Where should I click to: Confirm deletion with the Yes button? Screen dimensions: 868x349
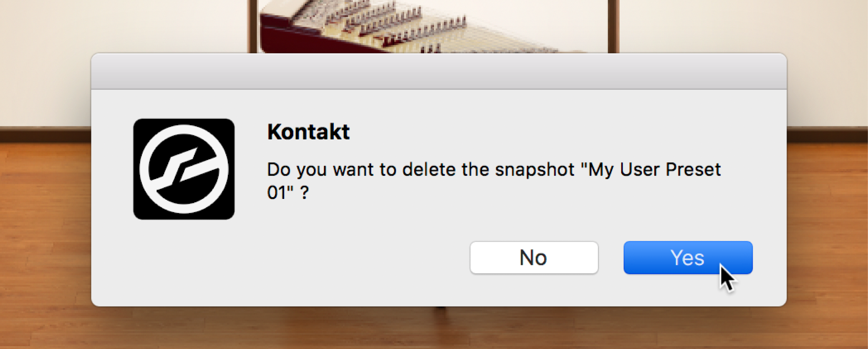[688, 258]
